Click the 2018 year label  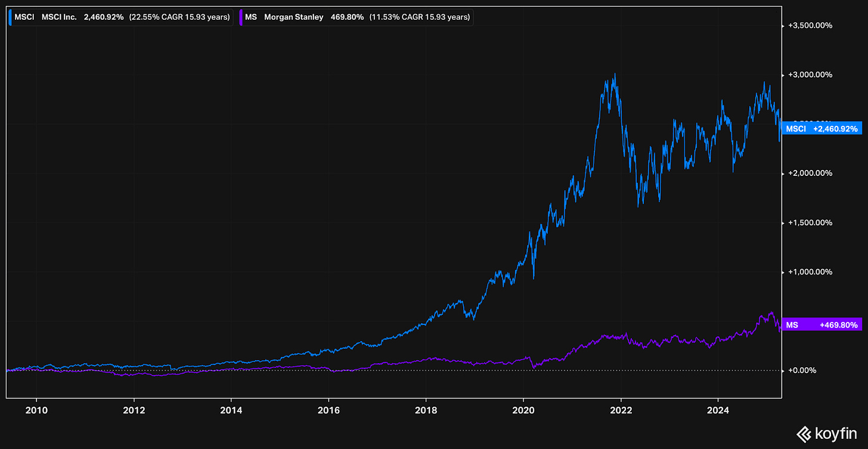(x=426, y=409)
